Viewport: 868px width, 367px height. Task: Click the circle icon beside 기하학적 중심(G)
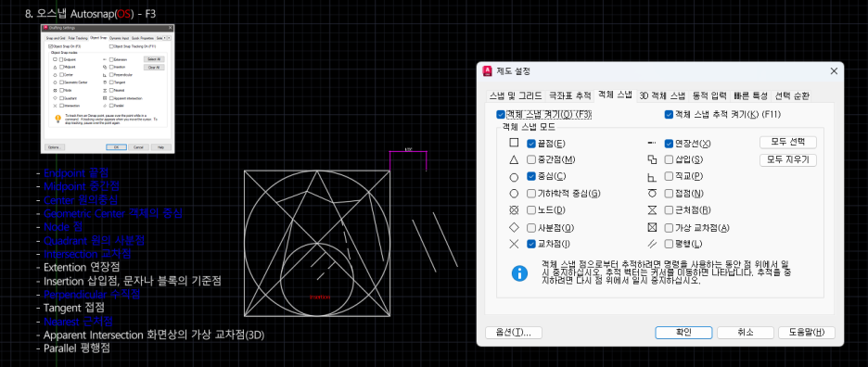click(514, 194)
